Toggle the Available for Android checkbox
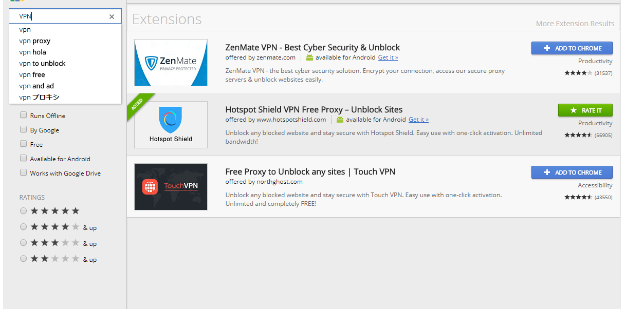The height and width of the screenshot is (309, 644). pos(23,159)
